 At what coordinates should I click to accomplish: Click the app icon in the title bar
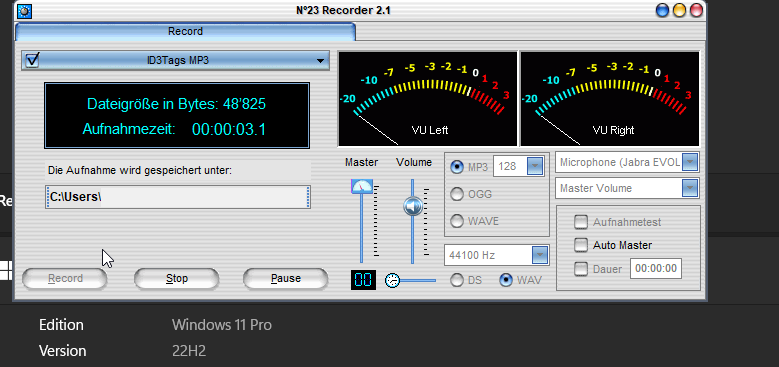pyautogui.click(x=24, y=10)
